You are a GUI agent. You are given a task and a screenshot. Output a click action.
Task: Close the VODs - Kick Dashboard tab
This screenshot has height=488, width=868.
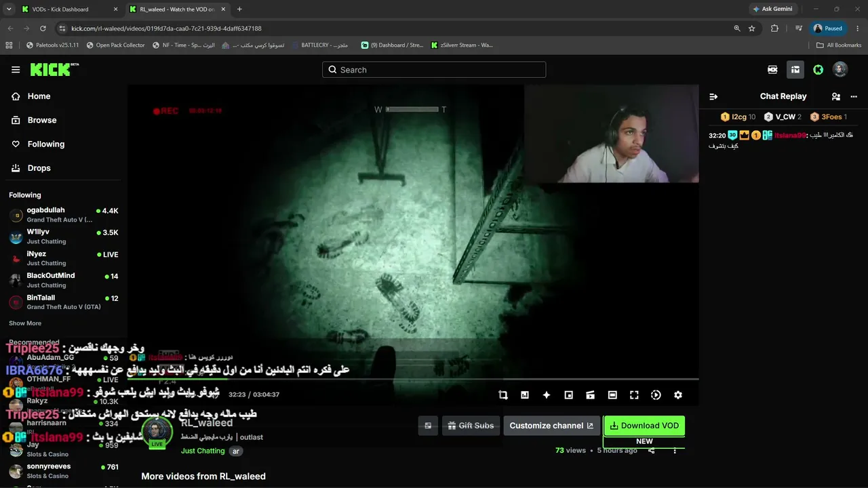(115, 9)
